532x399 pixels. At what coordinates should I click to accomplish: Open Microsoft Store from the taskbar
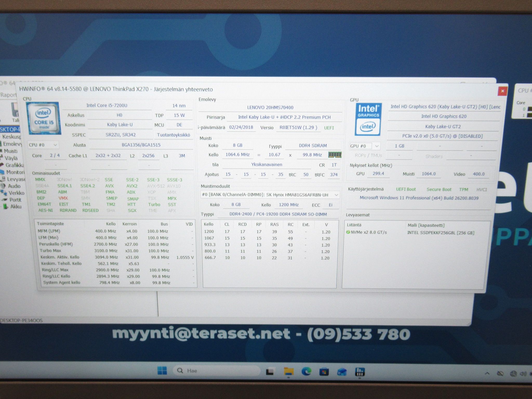[x=324, y=372]
